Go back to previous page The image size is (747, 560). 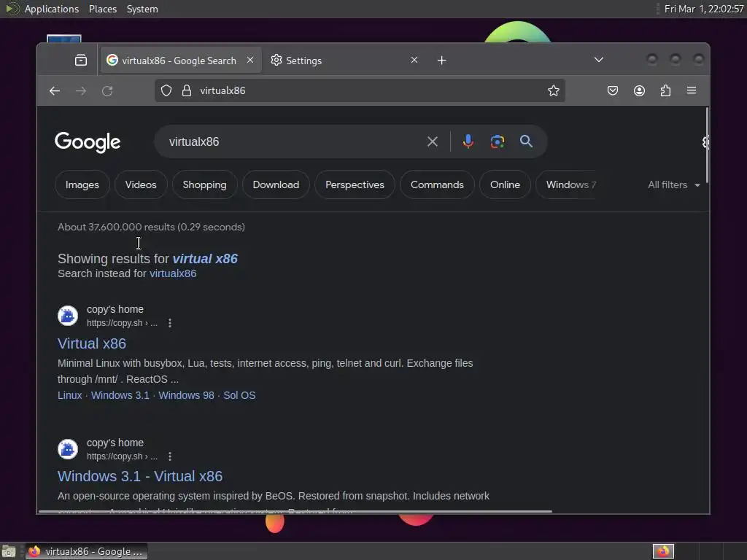pos(55,91)
